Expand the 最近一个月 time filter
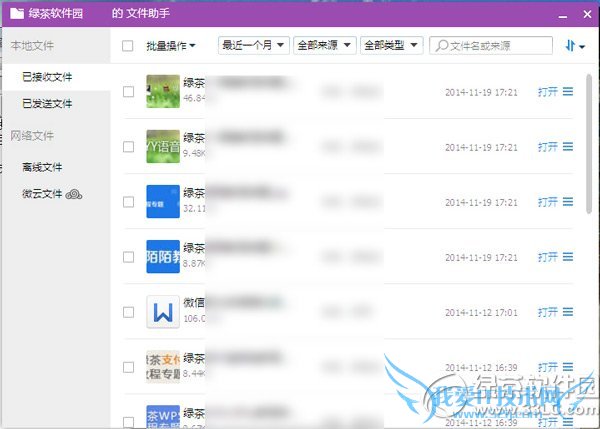 (253, 46)
